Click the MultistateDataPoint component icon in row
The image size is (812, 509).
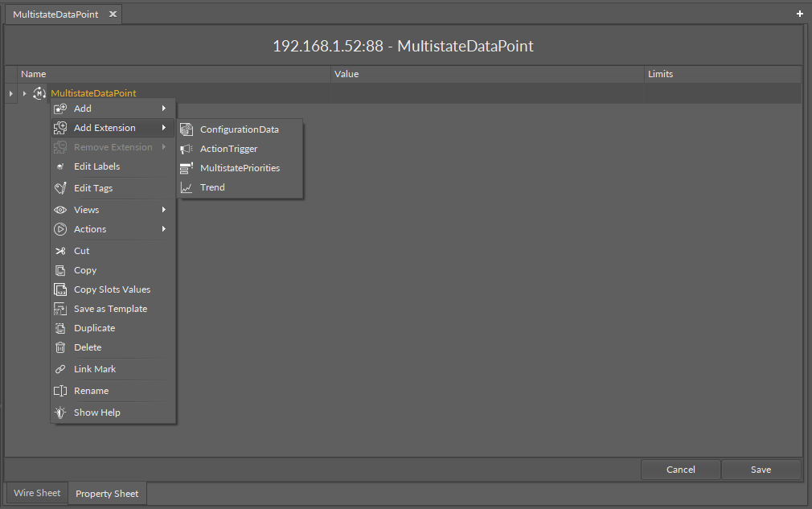click(39, 93)
